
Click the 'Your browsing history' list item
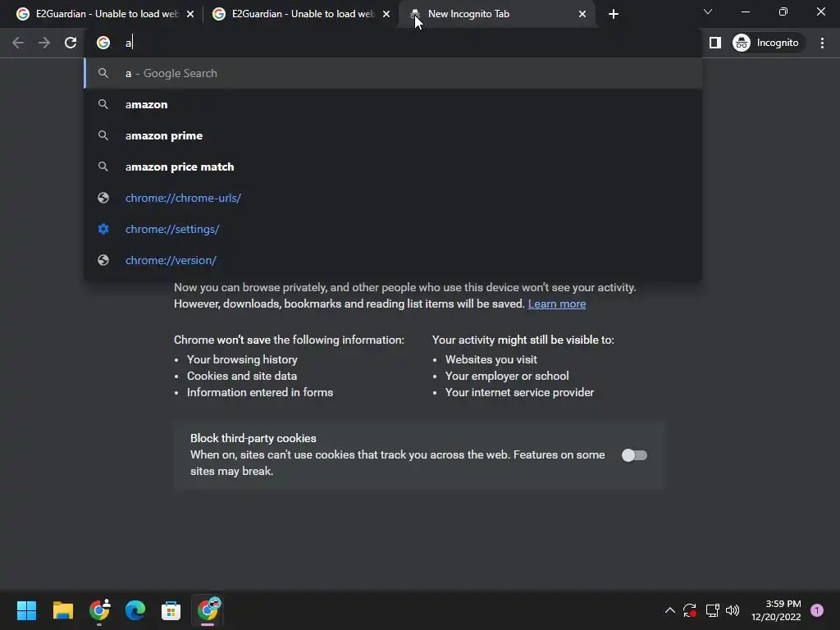coord(242,359)
